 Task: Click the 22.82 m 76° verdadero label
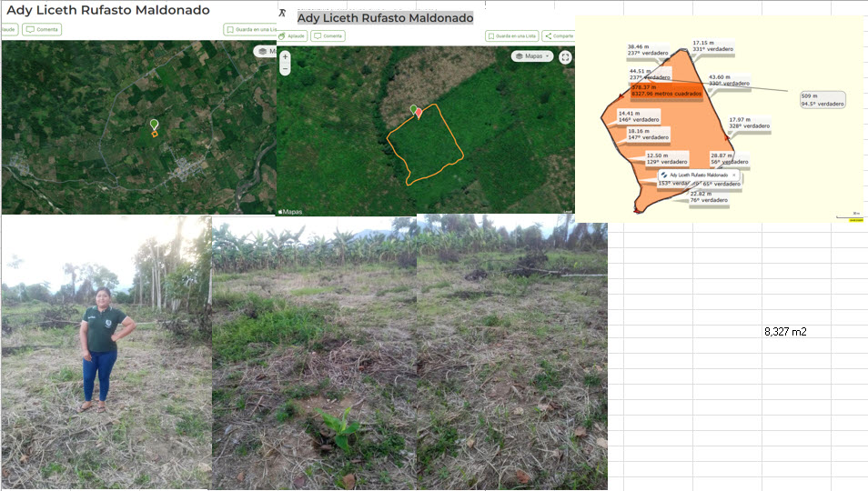(x=709, y=196)
